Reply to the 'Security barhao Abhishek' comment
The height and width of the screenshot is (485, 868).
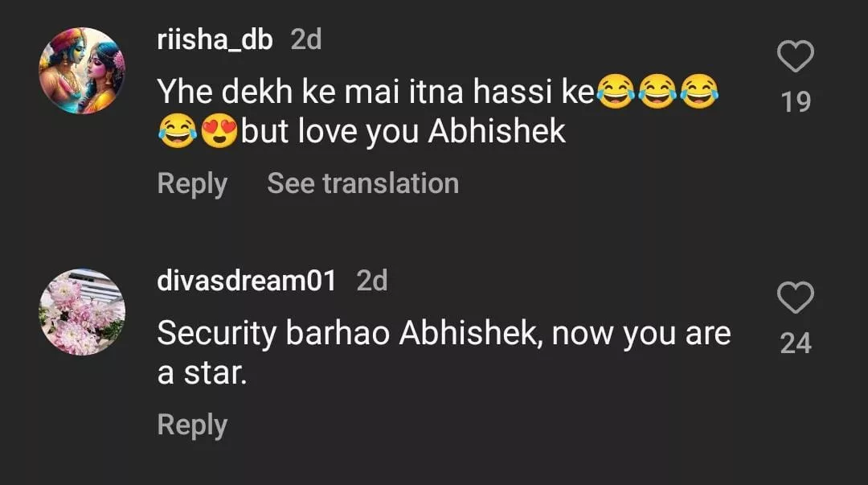click(192, 425)
